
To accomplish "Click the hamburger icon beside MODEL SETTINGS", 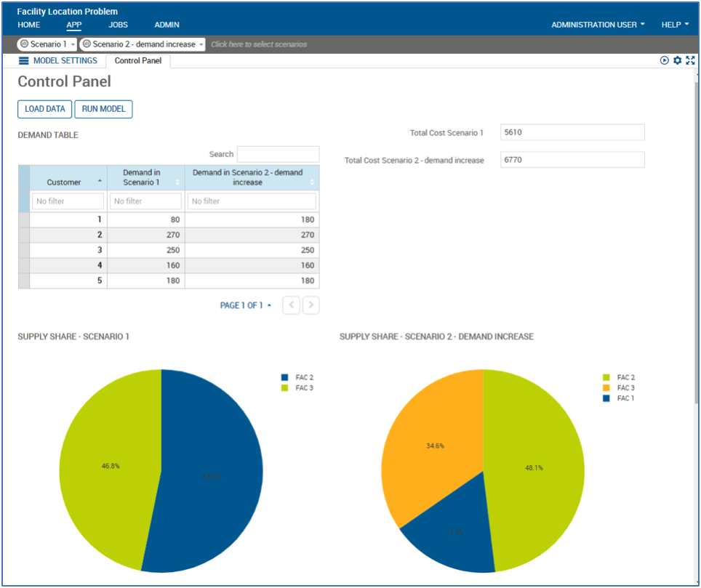I will 23,60.
